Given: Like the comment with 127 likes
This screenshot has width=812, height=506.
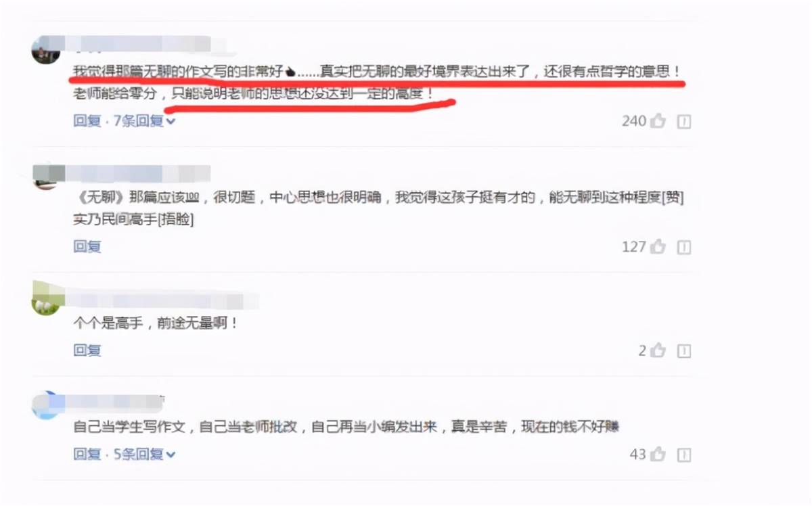Looking at the screenshot, I should pos(658,247).
